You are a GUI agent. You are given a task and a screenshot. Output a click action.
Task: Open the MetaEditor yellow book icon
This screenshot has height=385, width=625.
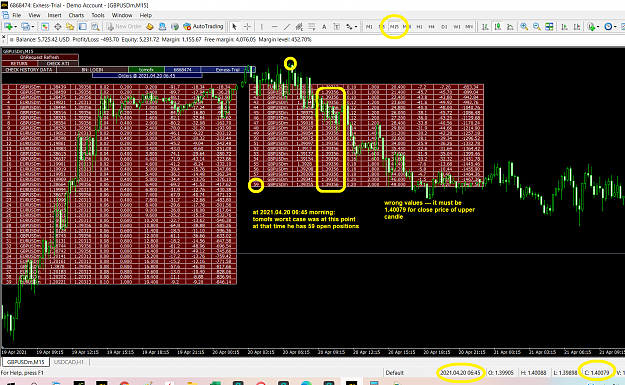click(150, 26)
